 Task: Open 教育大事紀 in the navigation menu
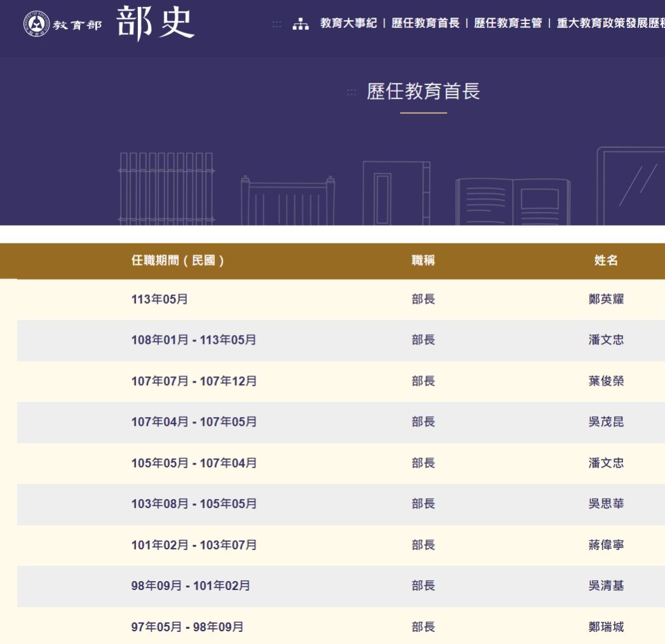coord(348,24)
